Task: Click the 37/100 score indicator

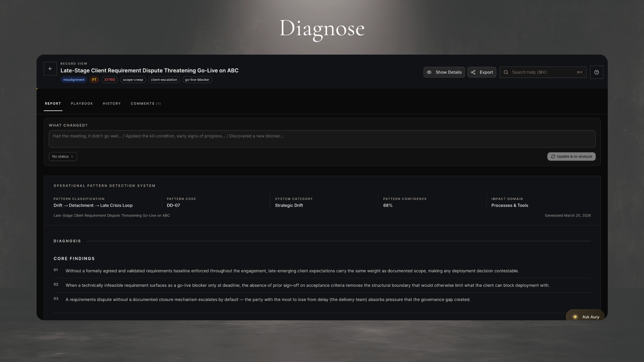Action: (x=109, y=79)
